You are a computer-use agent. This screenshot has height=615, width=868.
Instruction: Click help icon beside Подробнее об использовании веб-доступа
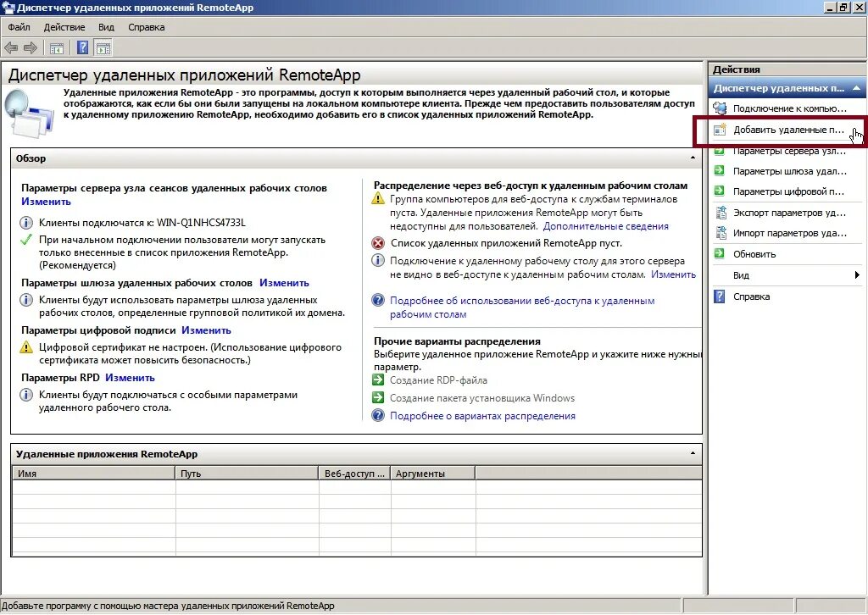[x=378, y=301]
